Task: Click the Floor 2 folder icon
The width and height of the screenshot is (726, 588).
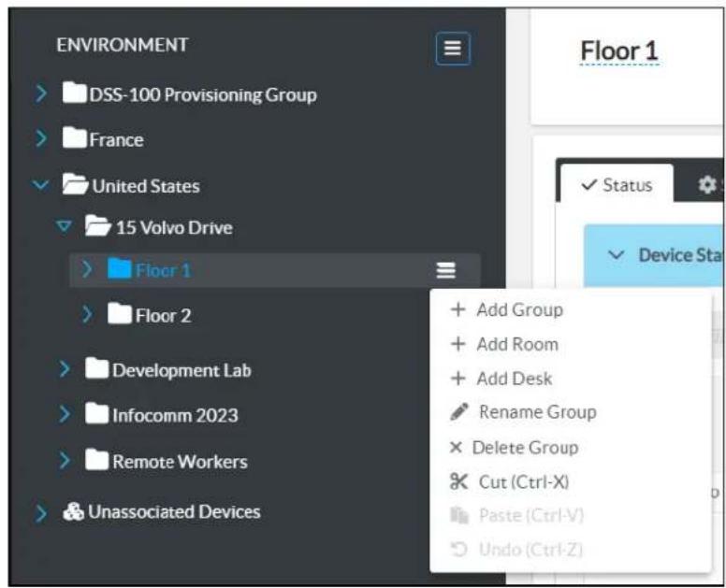Action: point(120,314)
